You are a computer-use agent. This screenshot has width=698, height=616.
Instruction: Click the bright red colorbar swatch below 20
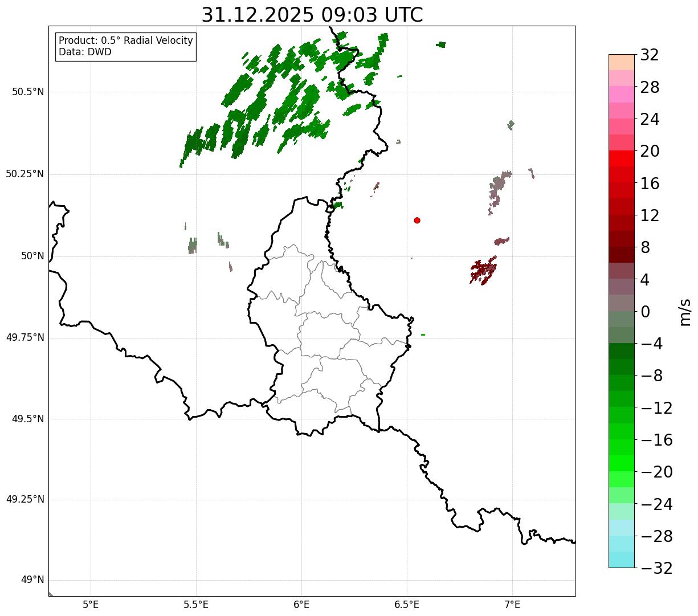(x=622, y=158)
